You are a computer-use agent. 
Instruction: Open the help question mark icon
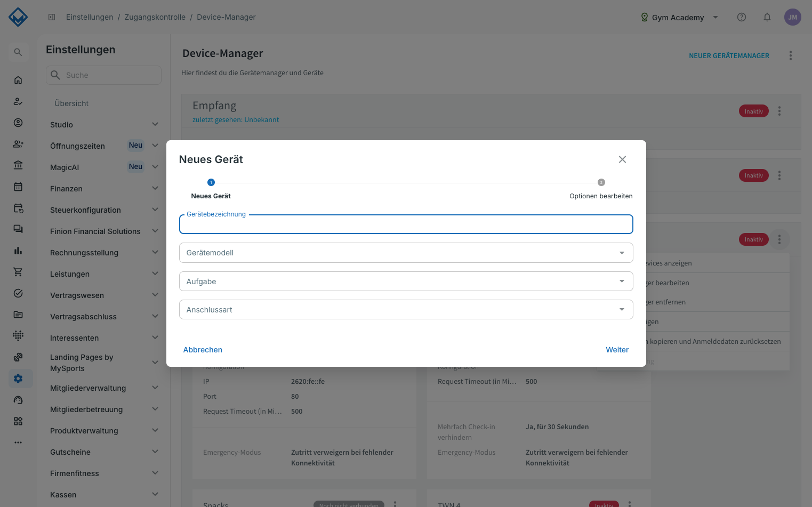[x=742, y=17]
